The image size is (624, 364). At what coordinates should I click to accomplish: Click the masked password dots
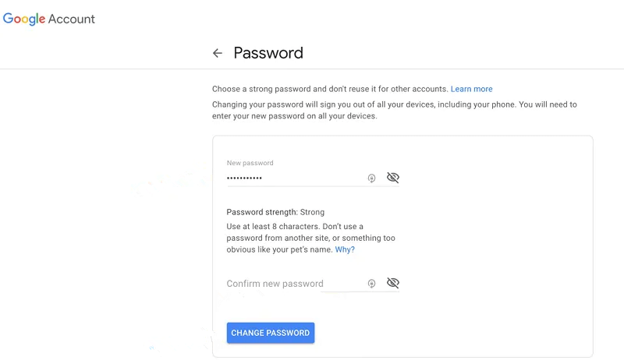pyautogui.click(x=244, y=178)
